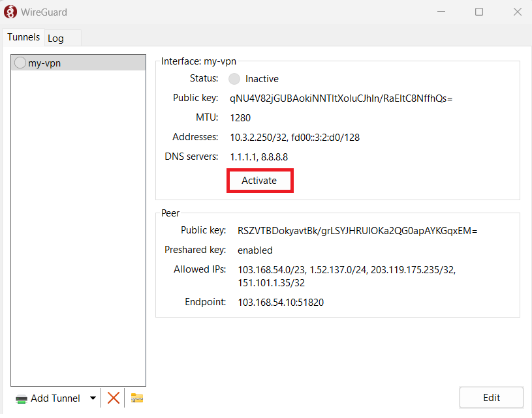
Task: Open the Edit tunnel dialog
Action: coord(492,397)
